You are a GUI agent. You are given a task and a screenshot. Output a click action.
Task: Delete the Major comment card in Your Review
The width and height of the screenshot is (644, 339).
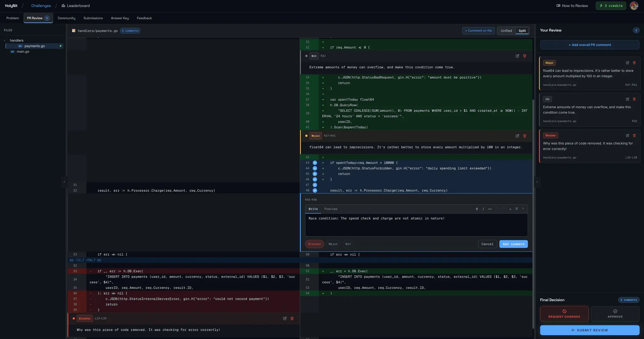click(x=634, y=63)
